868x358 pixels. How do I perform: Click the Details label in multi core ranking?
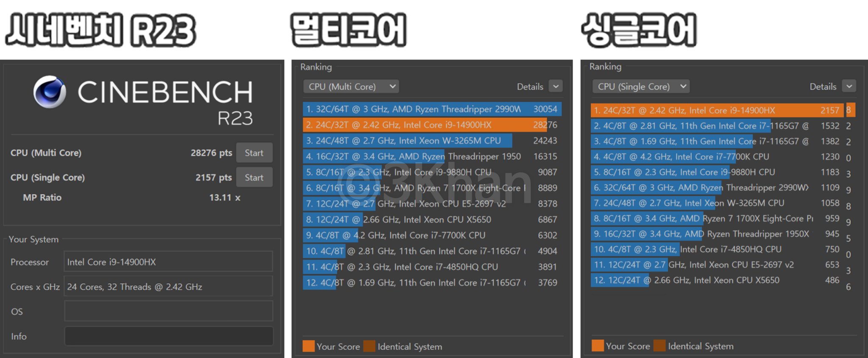tap(530, 87)
